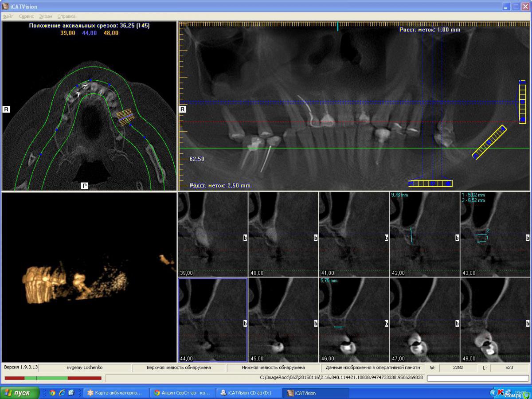Switch to Карта амбулаторно taskbar window
This screenshot has width=532, height=399.
pos(114,393)
